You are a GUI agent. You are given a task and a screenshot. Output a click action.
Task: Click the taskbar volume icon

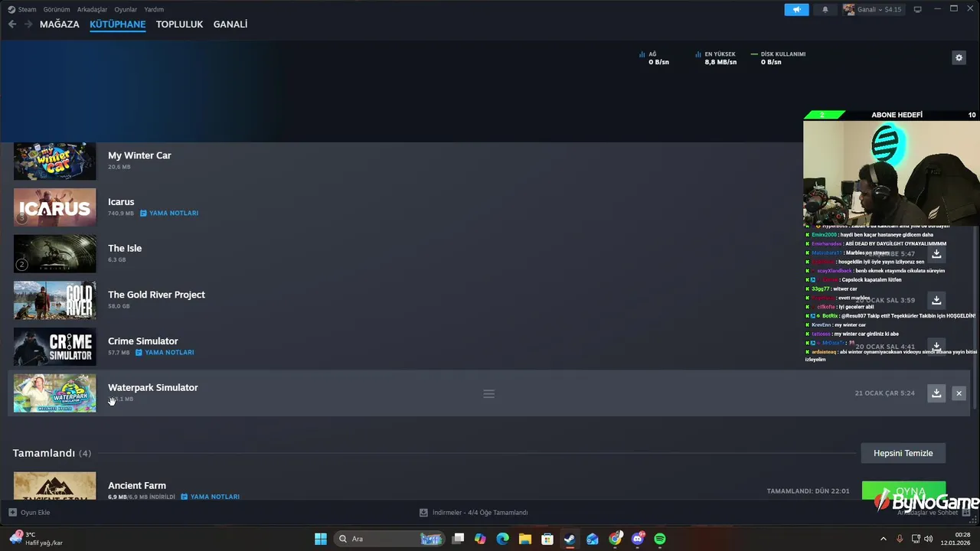click(x=928, y=539)
